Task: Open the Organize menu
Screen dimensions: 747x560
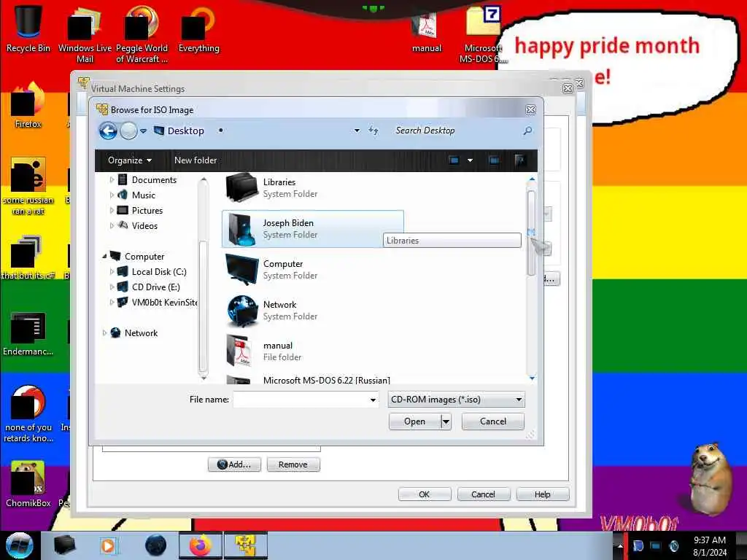Action: 130,160
